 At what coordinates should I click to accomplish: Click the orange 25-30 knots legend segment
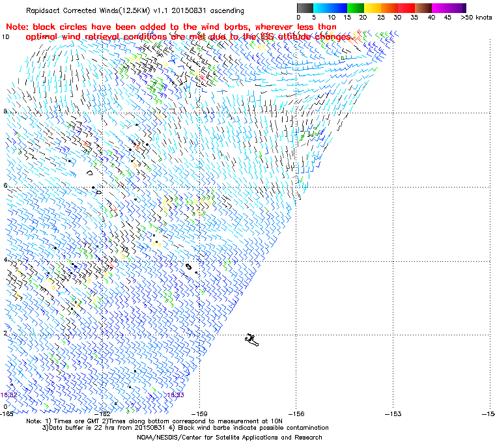[389, 8]
